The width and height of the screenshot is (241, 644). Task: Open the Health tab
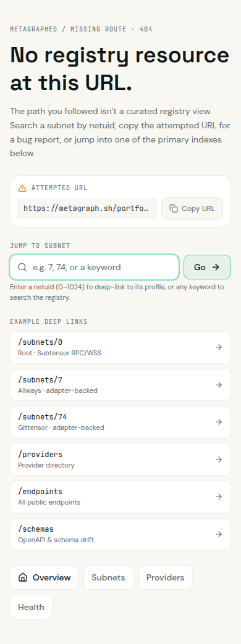coord(32,607)
